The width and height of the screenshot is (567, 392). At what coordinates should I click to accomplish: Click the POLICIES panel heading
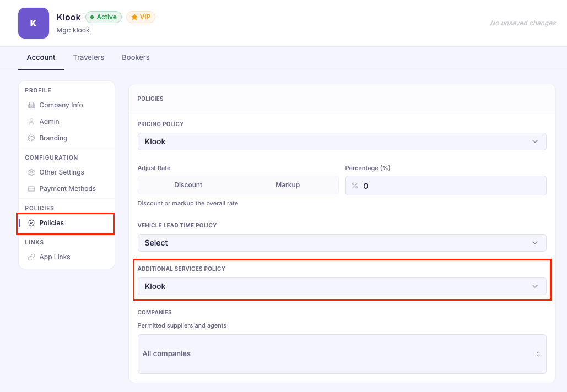tap(150, 99)
